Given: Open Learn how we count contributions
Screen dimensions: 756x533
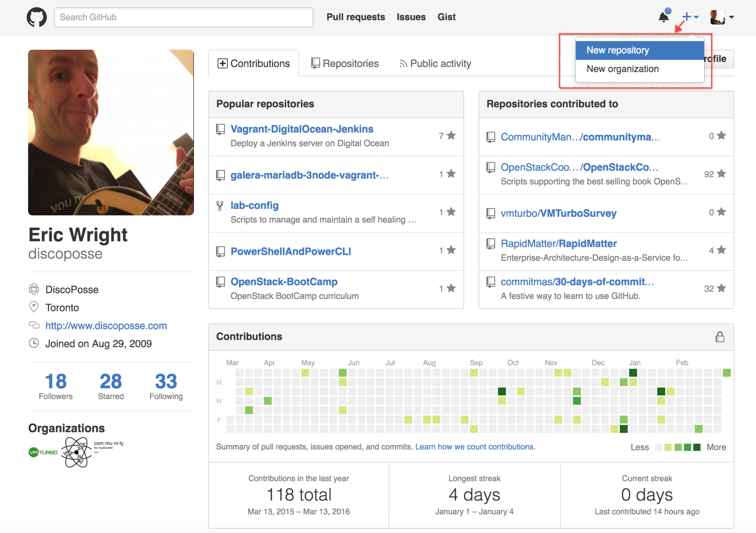Looking at the screenshot, I should [475, 447].
